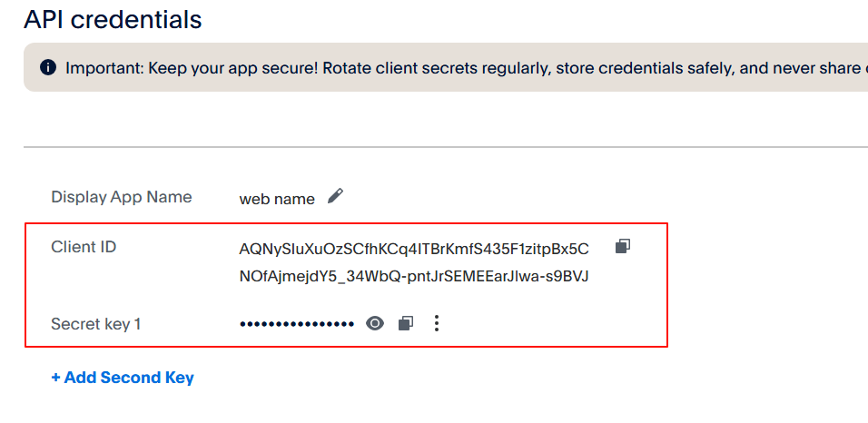
Task: Reveal Secret key 1 with the eye icon
Action: (375, 323)
